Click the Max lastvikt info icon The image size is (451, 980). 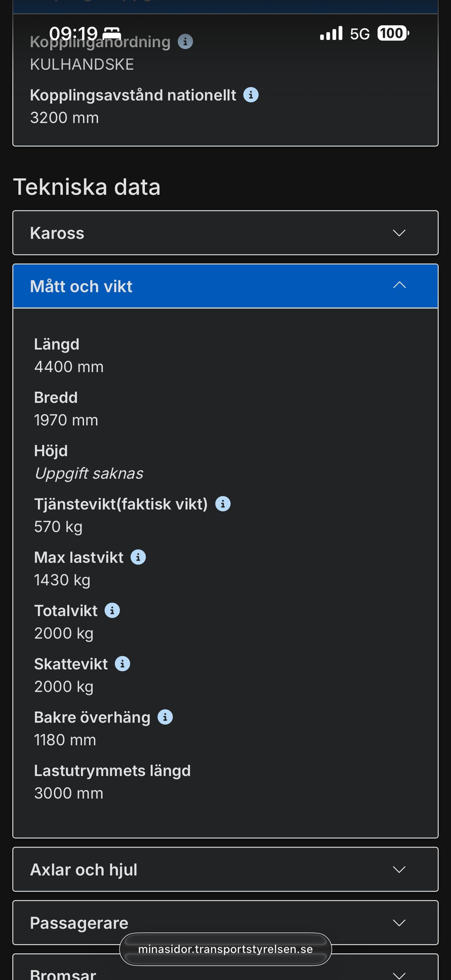click(x=138, y=557)
